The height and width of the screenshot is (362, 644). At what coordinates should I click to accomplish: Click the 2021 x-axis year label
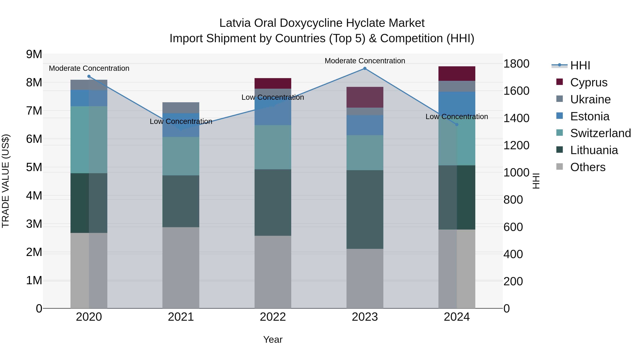[181, 317]
